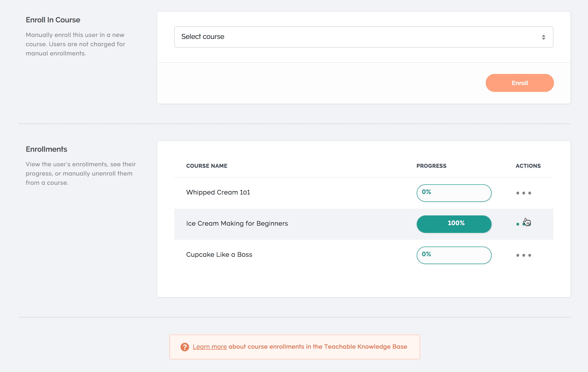Click the PROGRESS column header
This screenshot has width=588, height=372.
(x=431, y=166)
